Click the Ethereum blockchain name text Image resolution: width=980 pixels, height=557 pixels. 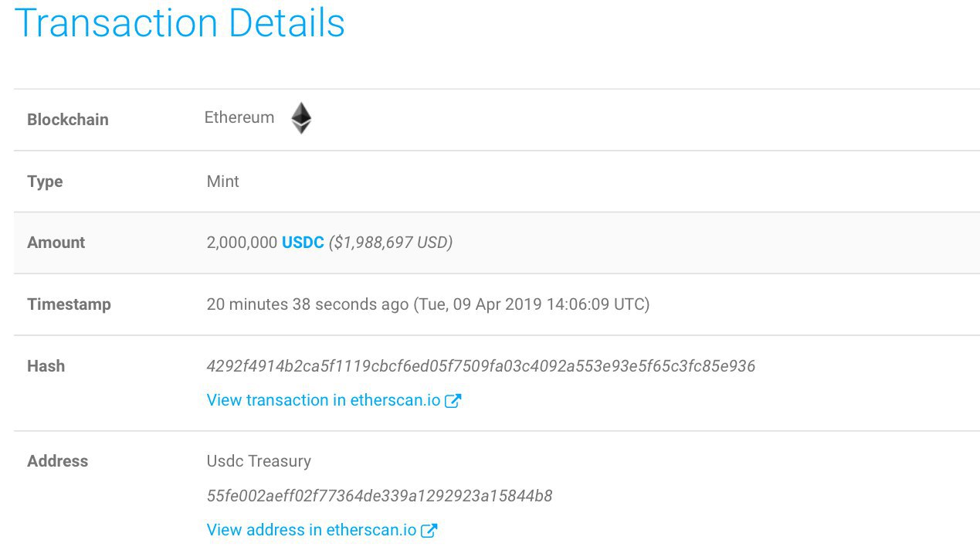(239, 117)
